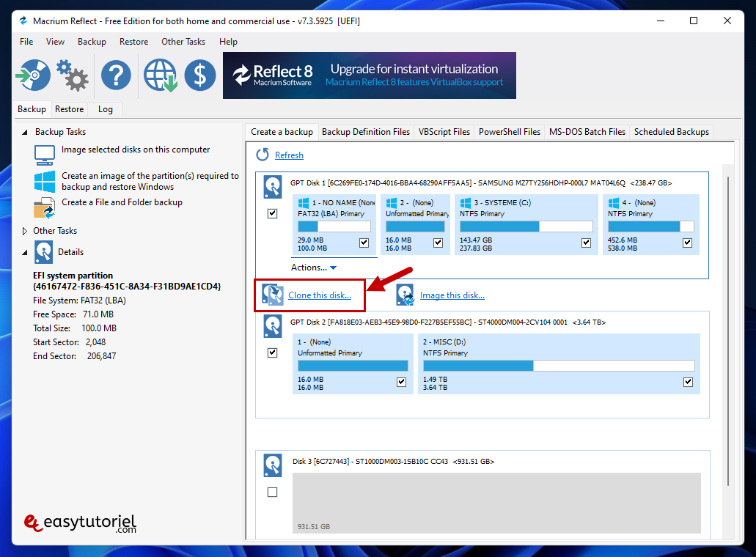756x557 pixels.
Task: Expand the Other Tasks tree section
Action: point(25,231)
